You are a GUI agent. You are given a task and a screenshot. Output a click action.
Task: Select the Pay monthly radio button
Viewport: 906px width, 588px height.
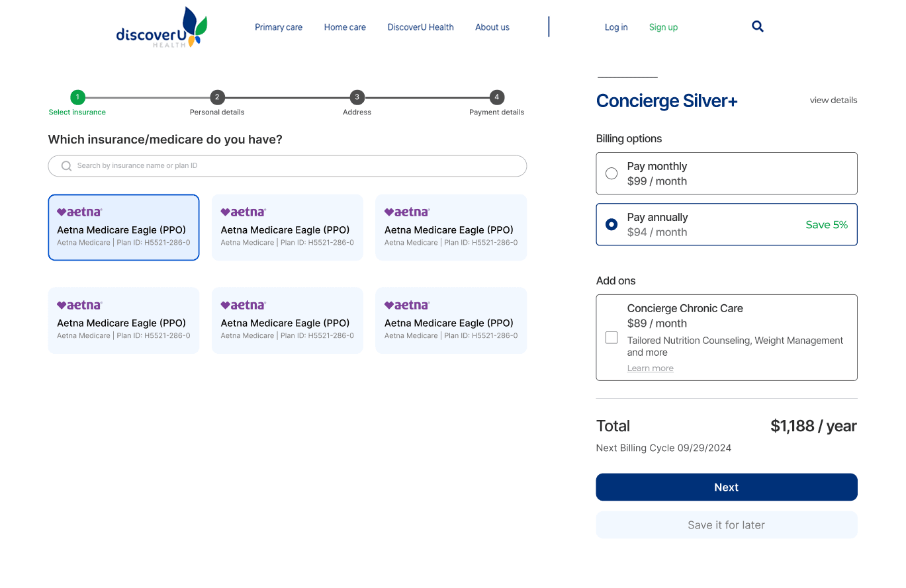(612, 173)
